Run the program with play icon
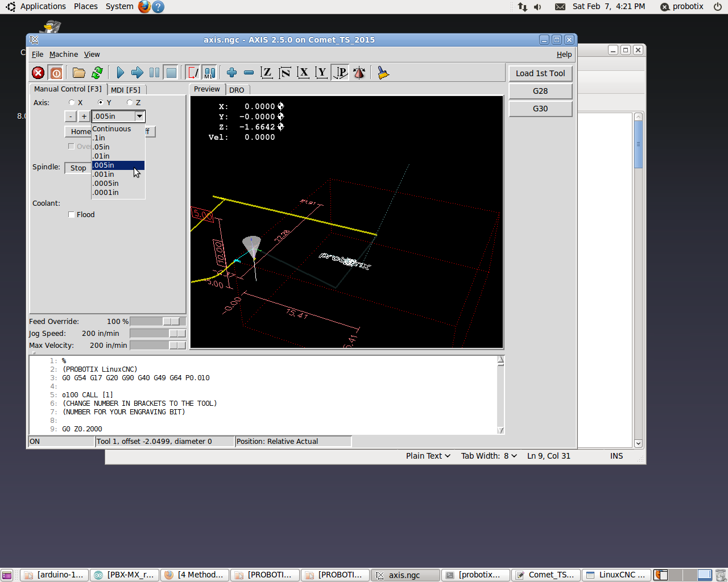 [120, 73]
